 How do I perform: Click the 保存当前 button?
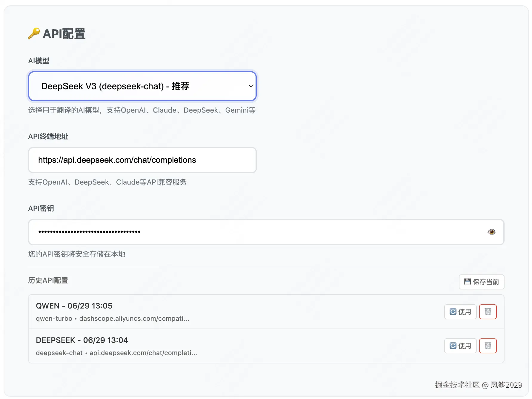pyautogui.click(x=482, y=282)
